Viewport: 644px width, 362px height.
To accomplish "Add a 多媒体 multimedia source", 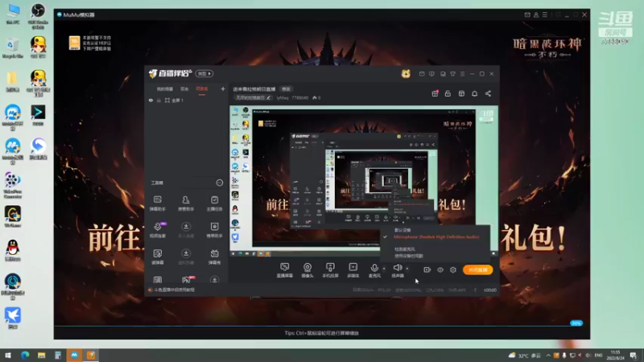I will (353, 270).
